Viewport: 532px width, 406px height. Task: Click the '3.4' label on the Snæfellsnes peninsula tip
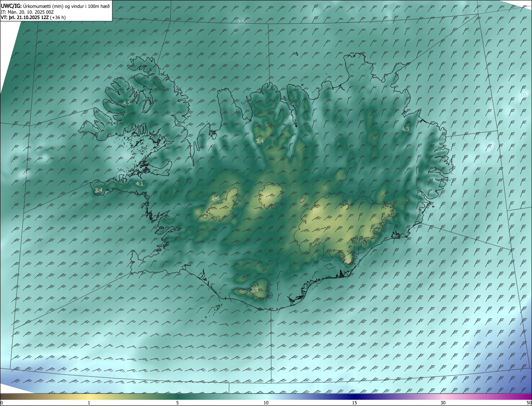pyautogui.click(x=99, y=190)
